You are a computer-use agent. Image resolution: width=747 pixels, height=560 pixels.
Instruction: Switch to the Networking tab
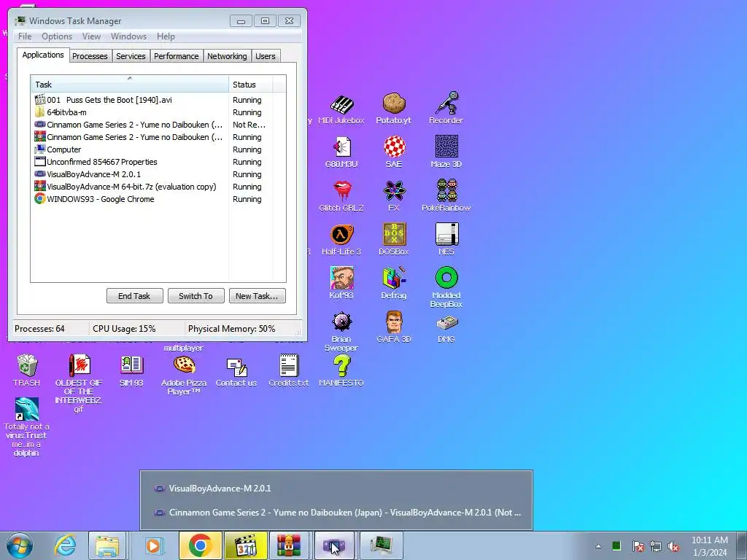tap(227, 55)
